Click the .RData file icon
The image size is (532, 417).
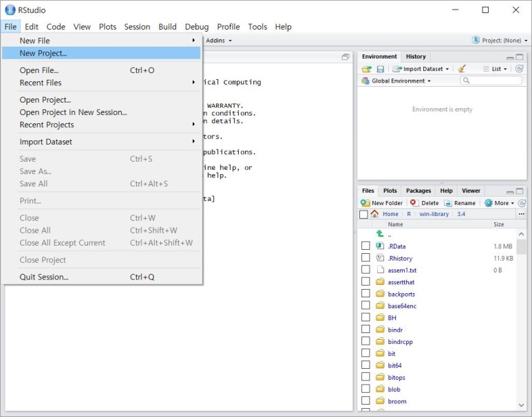(380, 246)
